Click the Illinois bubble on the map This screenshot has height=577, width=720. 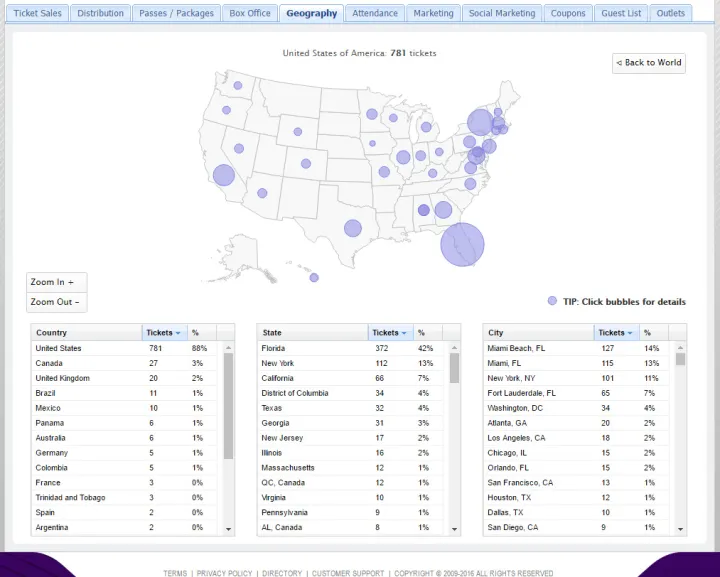[x=403, y=157]
